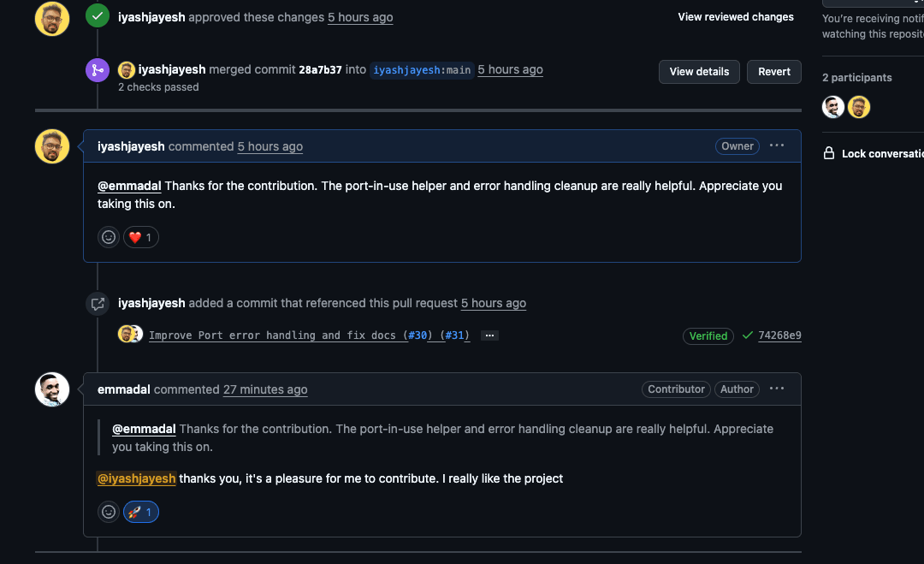Click the View details button

coord(699,72)
